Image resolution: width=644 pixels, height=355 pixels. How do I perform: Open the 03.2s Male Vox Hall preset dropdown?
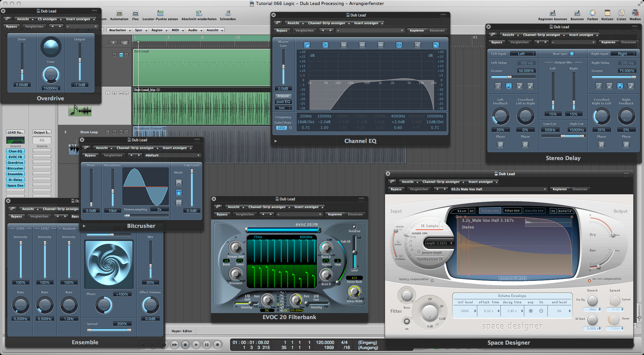(498, 189)
